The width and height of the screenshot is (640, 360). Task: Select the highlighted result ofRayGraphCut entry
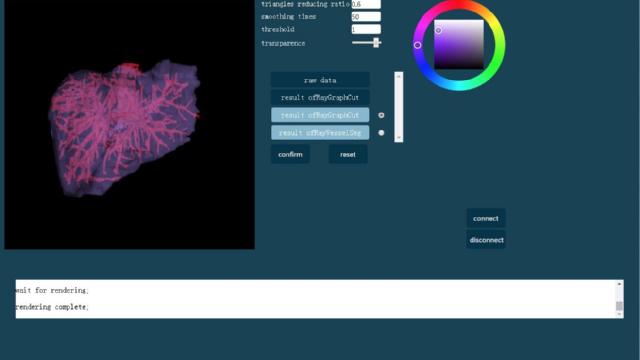point(320,115)
